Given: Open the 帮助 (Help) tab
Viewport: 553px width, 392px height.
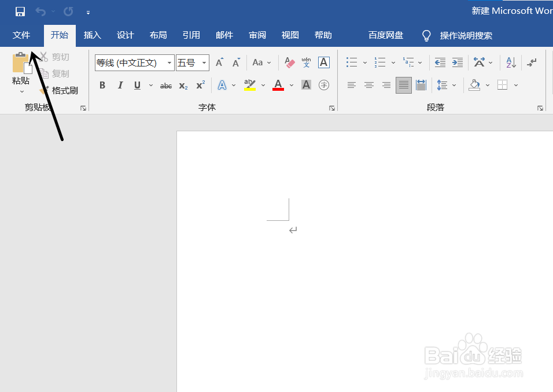Looking at the screenshot, I should point(323,35).
